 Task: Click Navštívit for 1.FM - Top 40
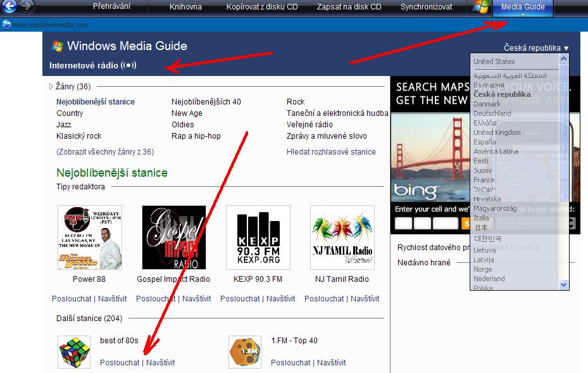(332, 362)
